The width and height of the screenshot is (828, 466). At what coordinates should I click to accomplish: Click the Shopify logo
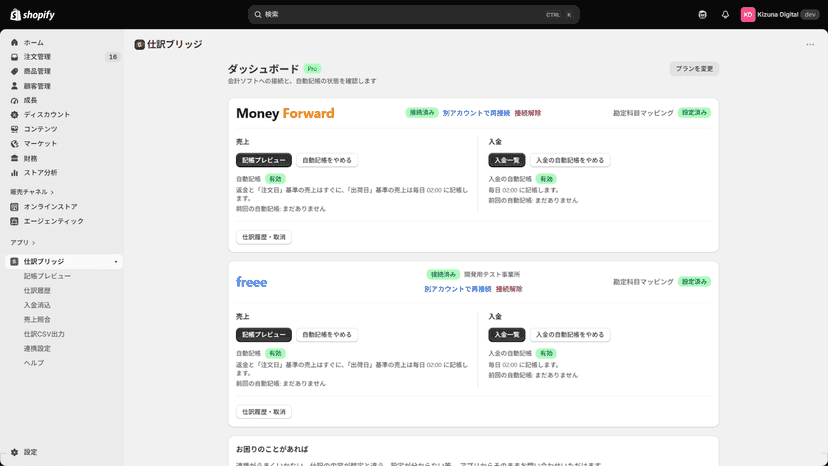[32, 15]
